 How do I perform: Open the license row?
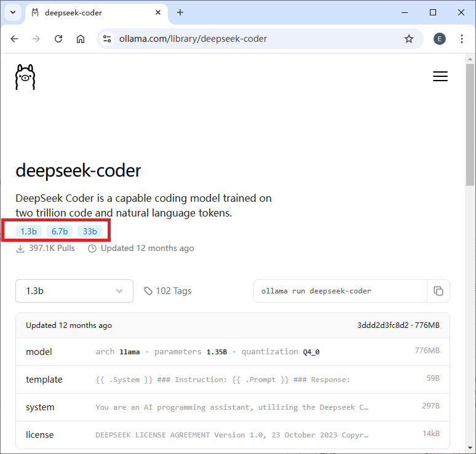[x=232, y=435]
